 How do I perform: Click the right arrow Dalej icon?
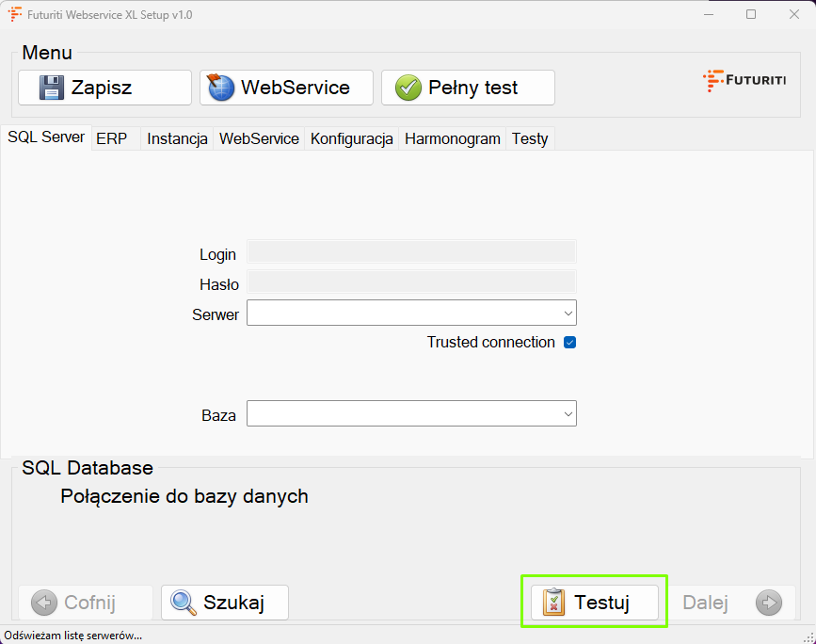coord(768,603)
